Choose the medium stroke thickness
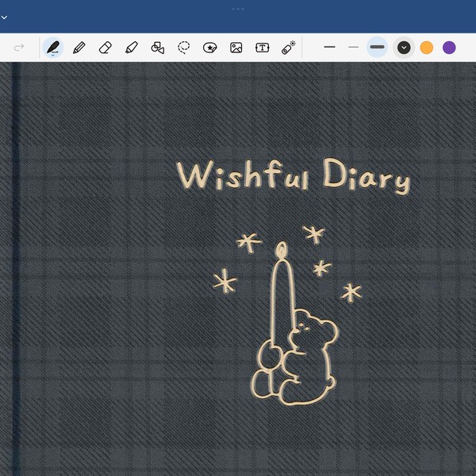This screenshot has width=476, height=476. [329, 47]
